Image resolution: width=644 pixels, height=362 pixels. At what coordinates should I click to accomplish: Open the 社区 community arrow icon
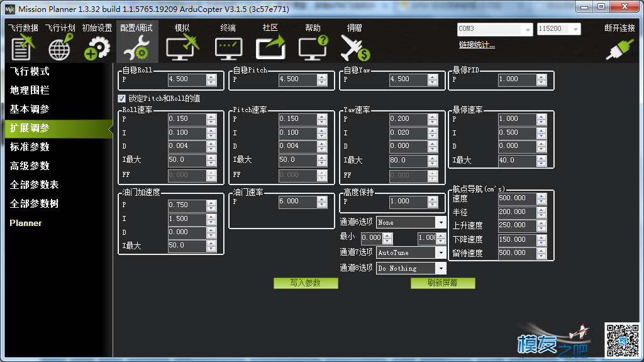pyautogui.click(x=270, y=48)
